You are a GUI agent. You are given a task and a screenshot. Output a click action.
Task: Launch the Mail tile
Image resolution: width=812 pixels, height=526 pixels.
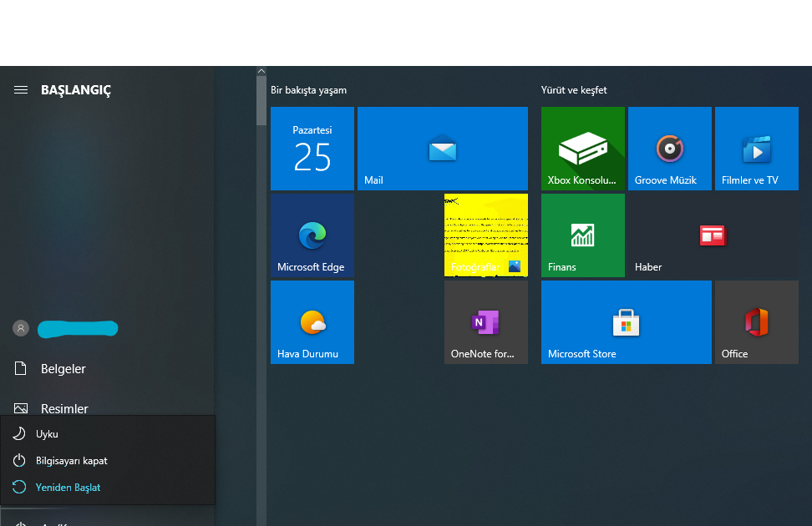click(443, 149)
